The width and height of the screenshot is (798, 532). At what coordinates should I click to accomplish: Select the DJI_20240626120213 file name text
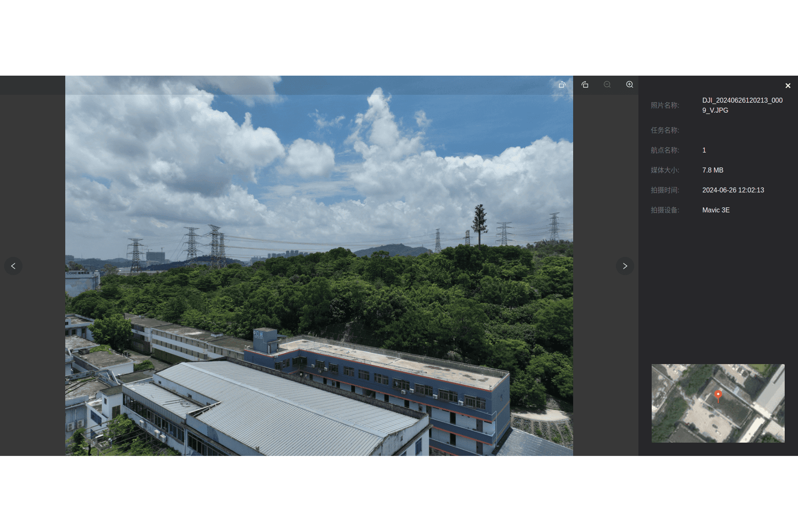[x=742, y=105]
